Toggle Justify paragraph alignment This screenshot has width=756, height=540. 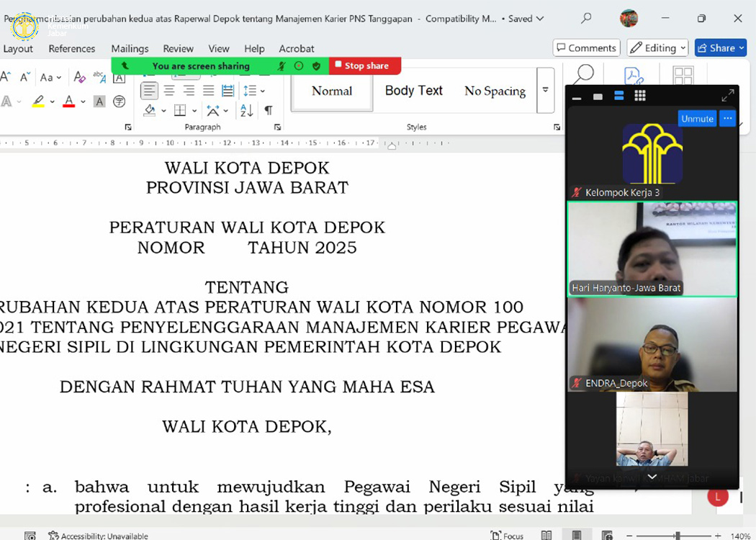[x=208, y=91]
